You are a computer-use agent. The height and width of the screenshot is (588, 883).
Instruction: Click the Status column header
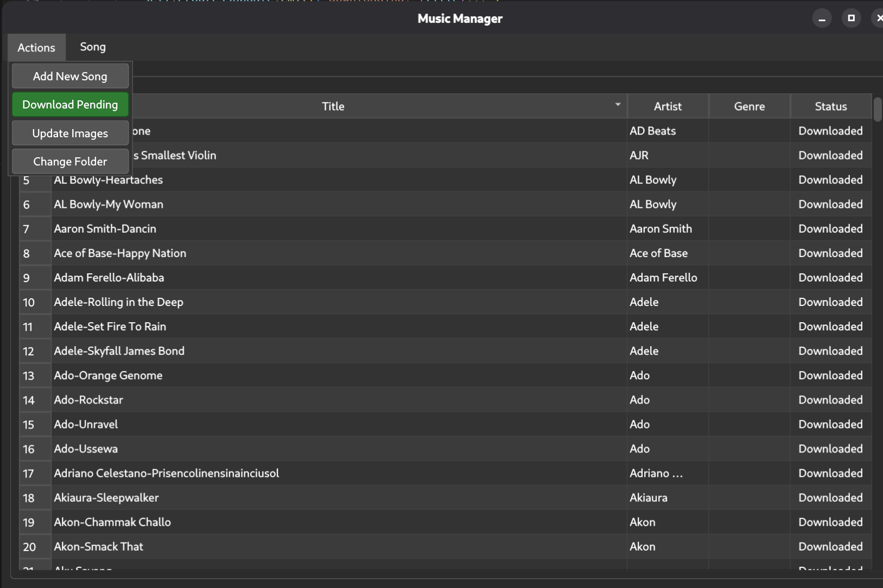pos(830,106)
